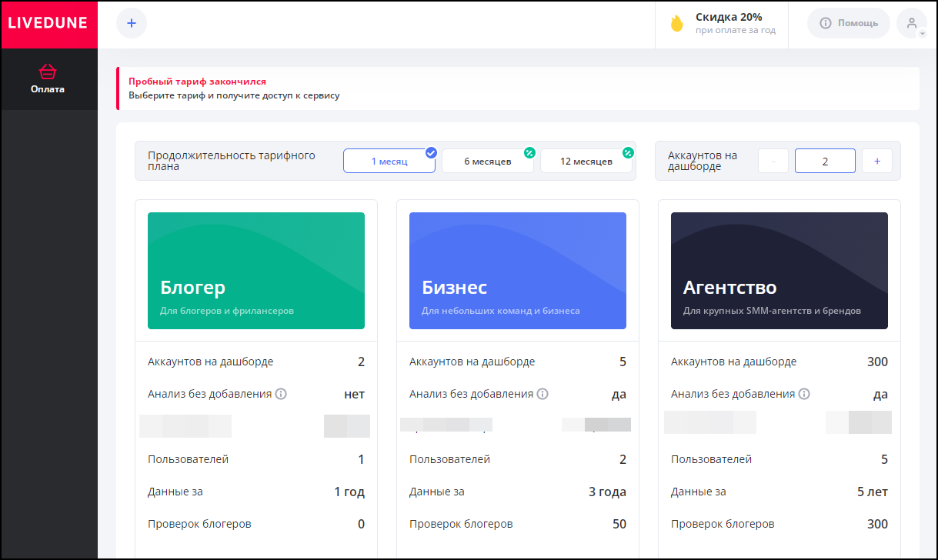Click the percent badge on 6 месяцев

[x=529, y=152]
